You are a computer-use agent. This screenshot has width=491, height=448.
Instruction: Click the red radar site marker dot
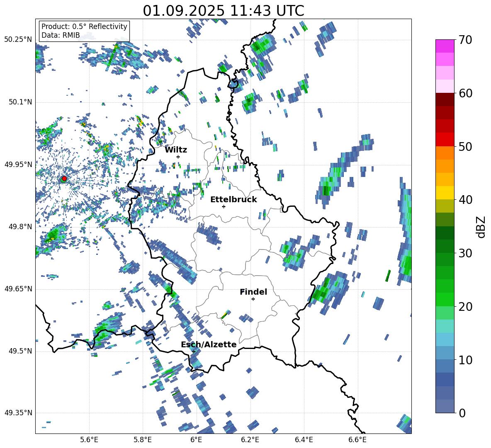click(x=64, y=179)
